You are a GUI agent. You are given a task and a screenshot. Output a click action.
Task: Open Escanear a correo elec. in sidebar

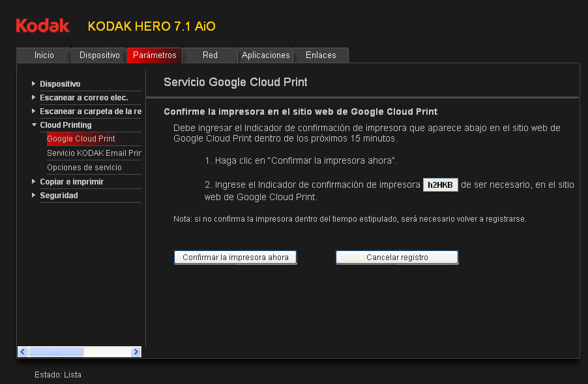(84, 98)
